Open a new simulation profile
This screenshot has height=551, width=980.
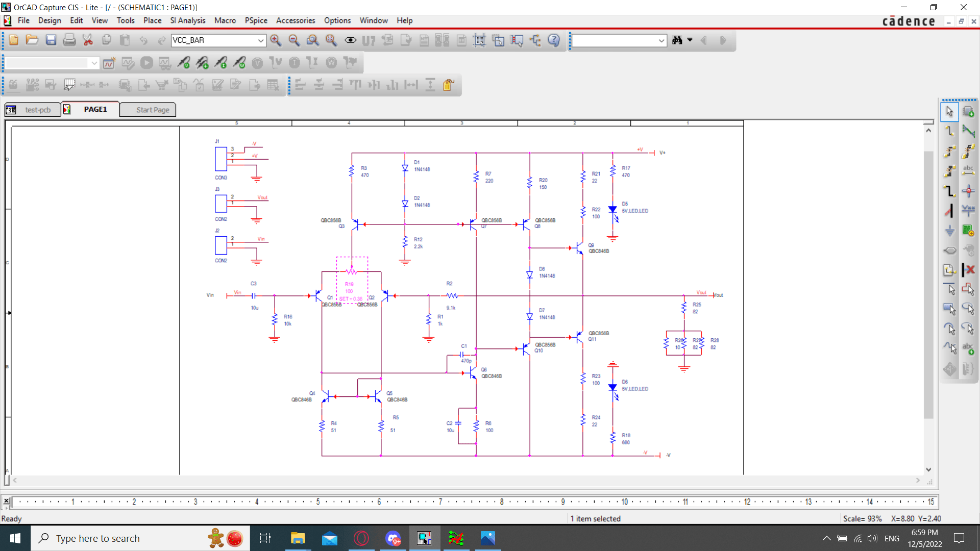109,63
